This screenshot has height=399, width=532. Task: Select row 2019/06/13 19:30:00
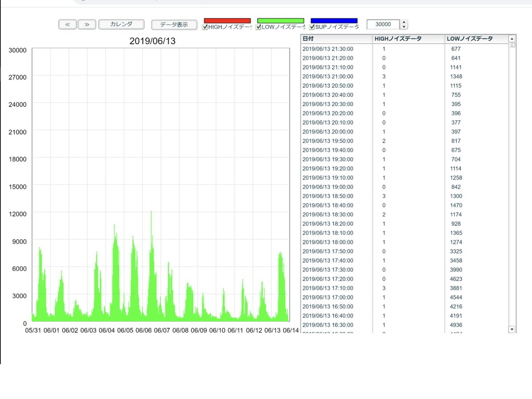pos(404,159)
